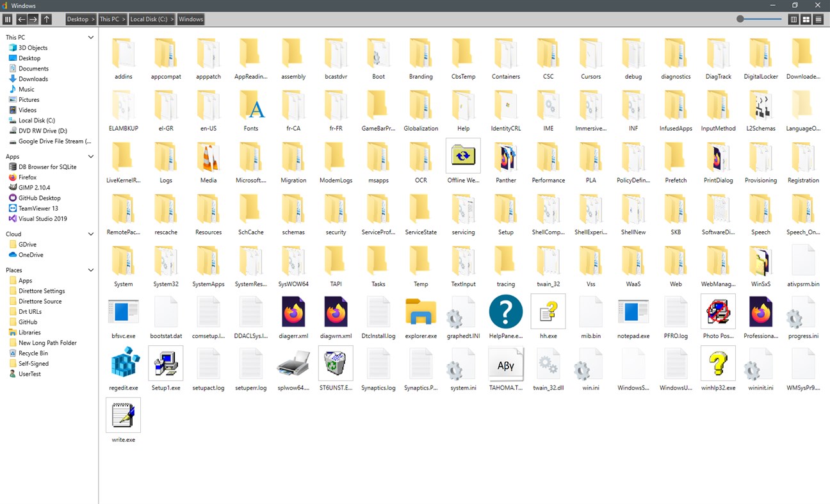Switch to the columns view layout

click(x=793, y=19)
